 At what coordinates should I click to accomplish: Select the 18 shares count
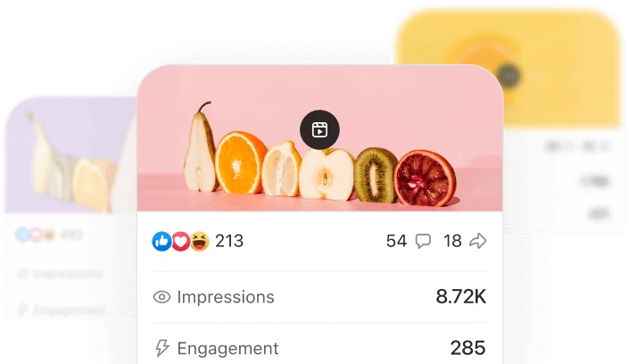(x=452, y=241)
